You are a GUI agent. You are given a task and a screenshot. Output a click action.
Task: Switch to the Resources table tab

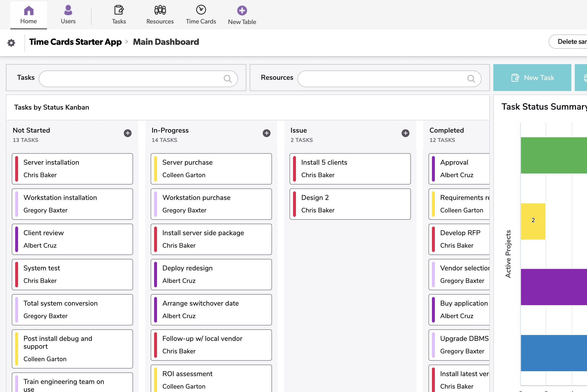tap(160, 15)
